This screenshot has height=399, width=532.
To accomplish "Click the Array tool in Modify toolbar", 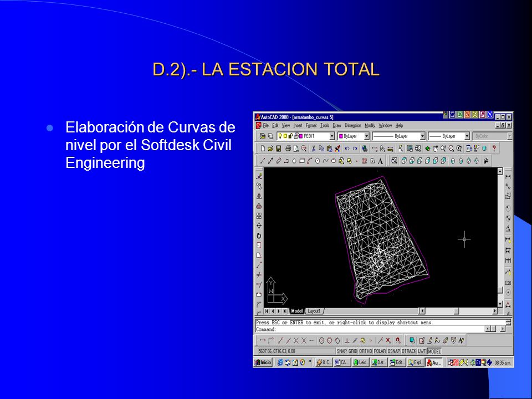I will 259,216.
